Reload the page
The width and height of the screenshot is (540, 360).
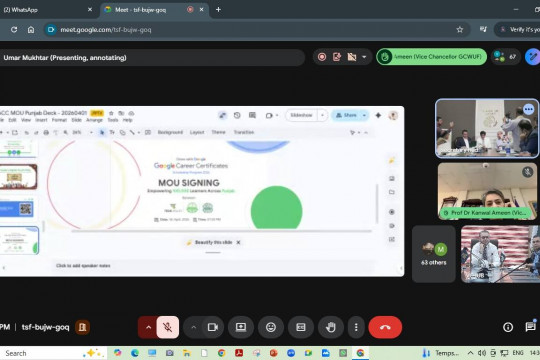pyautogui.click(x=14, y=30)
